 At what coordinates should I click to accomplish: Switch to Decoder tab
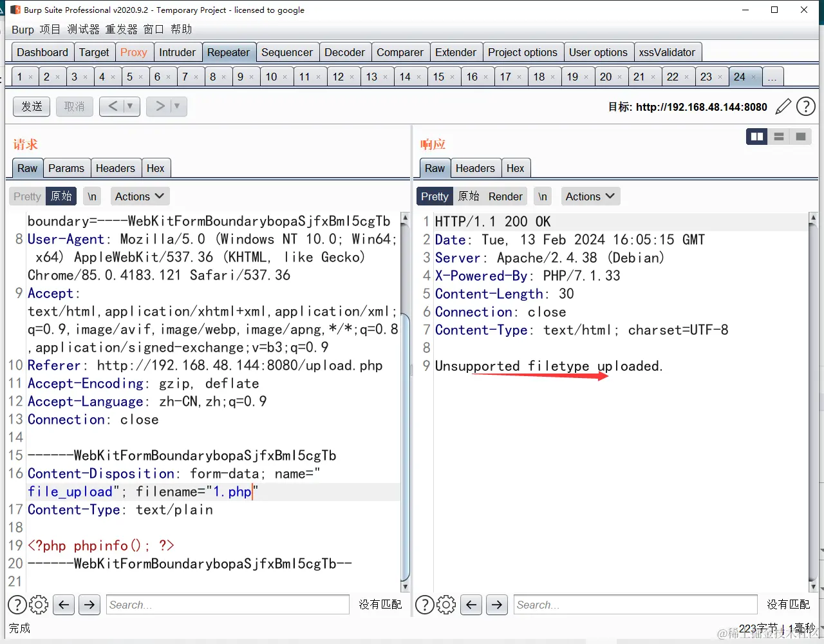pyautogui.click(x=345, y=53)
